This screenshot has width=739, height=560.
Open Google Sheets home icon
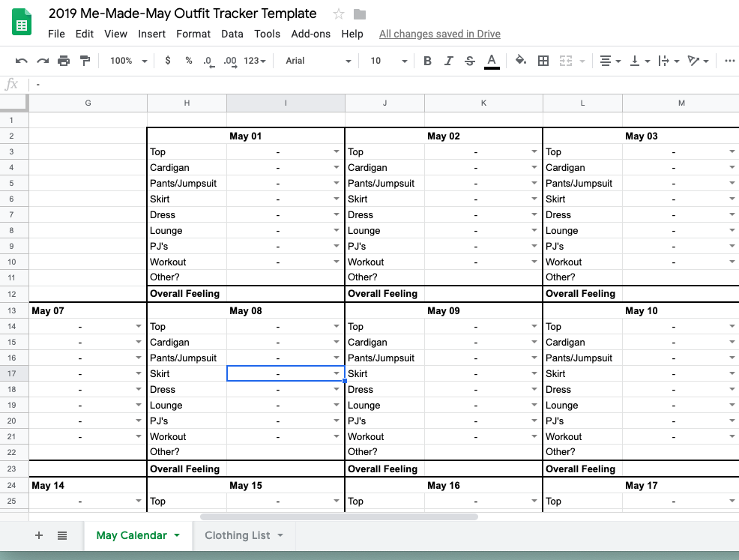(x=22, y=22)
